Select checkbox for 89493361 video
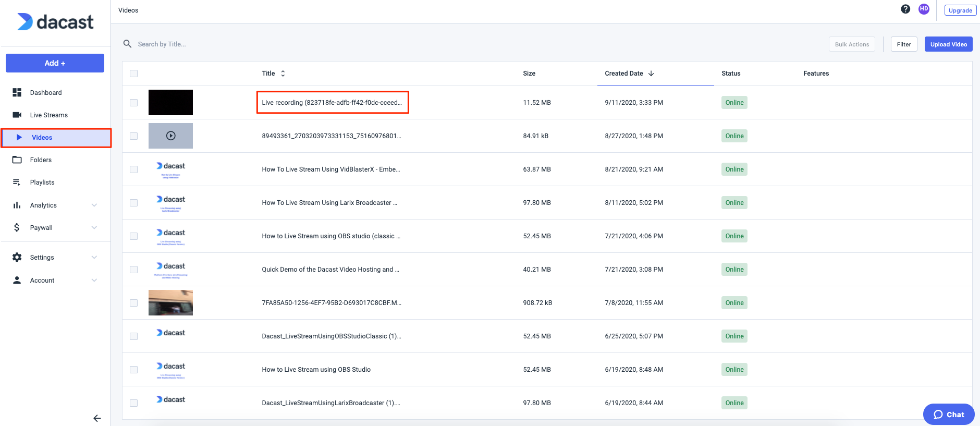980x426 pixels. point(134,136)
